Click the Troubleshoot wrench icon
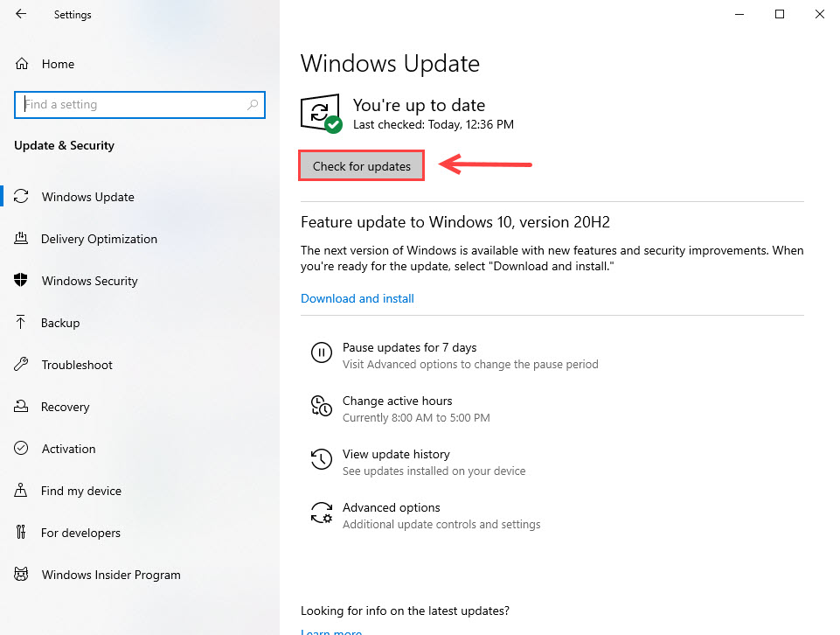Viewport: 840px width, 635px height. click(22, 365)
